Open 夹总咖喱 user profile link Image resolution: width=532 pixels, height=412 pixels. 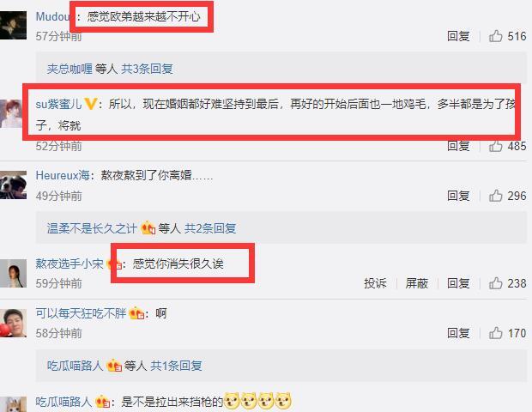[70, 69]
